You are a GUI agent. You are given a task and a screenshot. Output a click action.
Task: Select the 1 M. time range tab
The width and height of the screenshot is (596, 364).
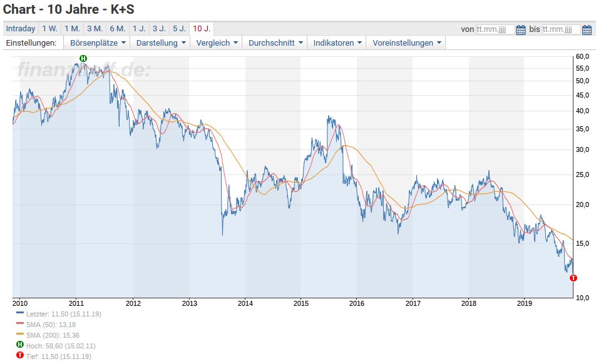tap(72, 29)
